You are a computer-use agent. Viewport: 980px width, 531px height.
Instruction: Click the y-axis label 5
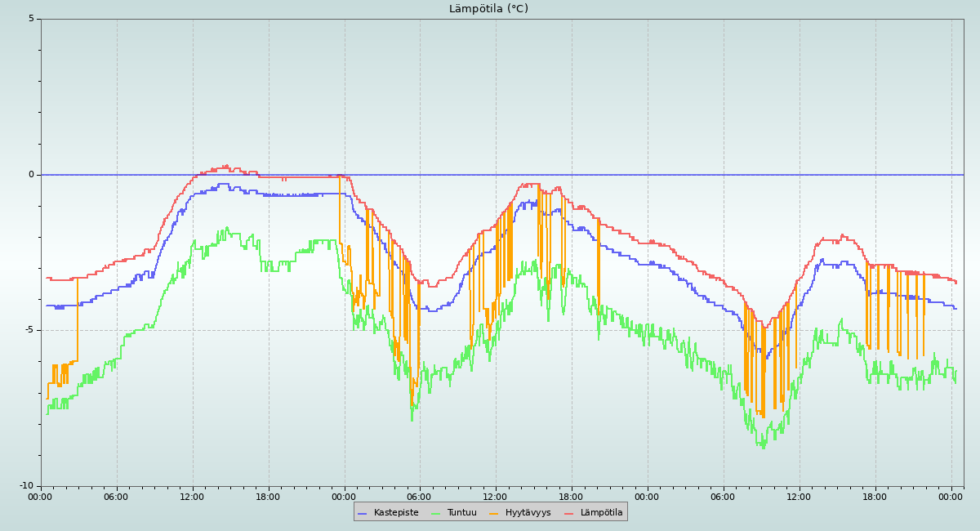click(x=32, y=19)
